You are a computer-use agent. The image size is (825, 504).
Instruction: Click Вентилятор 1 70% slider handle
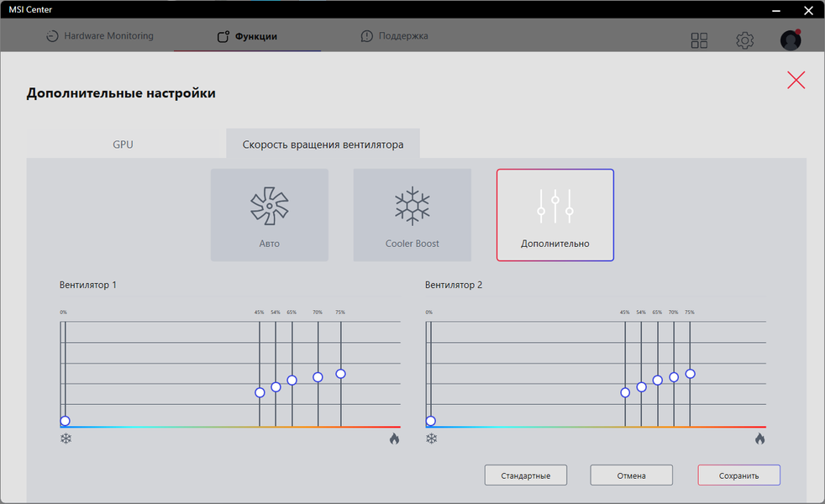click(x=318, y=377)
